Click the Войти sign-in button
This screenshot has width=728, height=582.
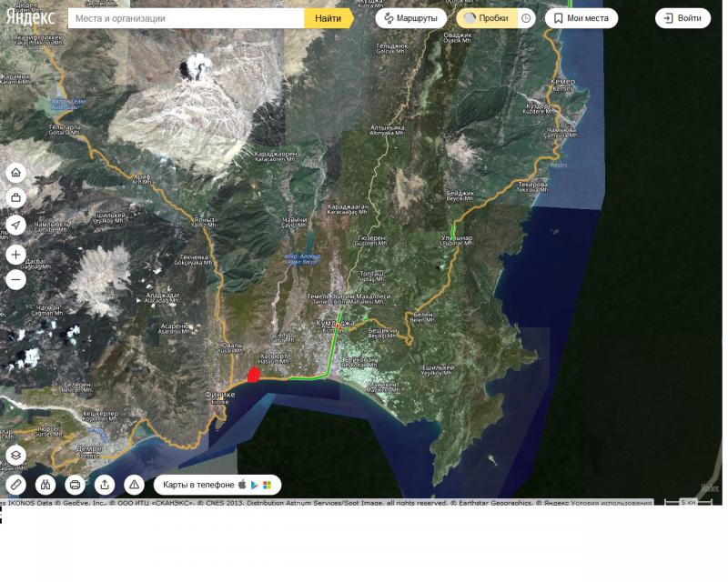(x=682, y=18)
